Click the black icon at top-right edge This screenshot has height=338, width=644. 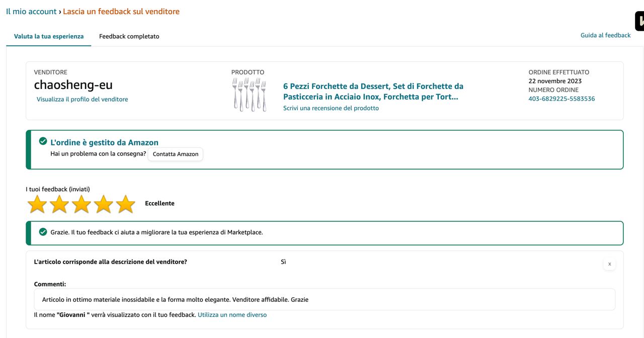(640, 21)
